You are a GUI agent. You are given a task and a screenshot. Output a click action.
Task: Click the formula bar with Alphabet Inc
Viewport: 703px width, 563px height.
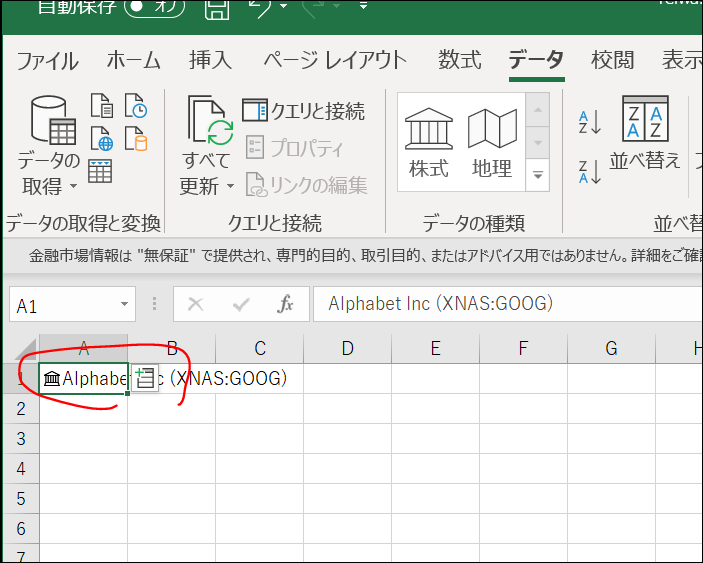[508, 304]
